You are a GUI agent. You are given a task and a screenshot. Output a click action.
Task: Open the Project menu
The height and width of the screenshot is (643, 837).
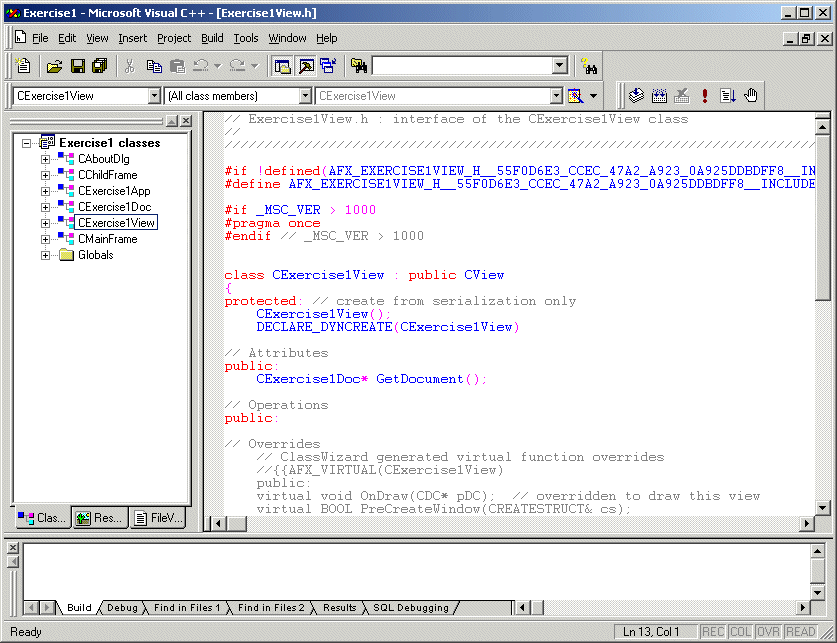click(173, 38)
